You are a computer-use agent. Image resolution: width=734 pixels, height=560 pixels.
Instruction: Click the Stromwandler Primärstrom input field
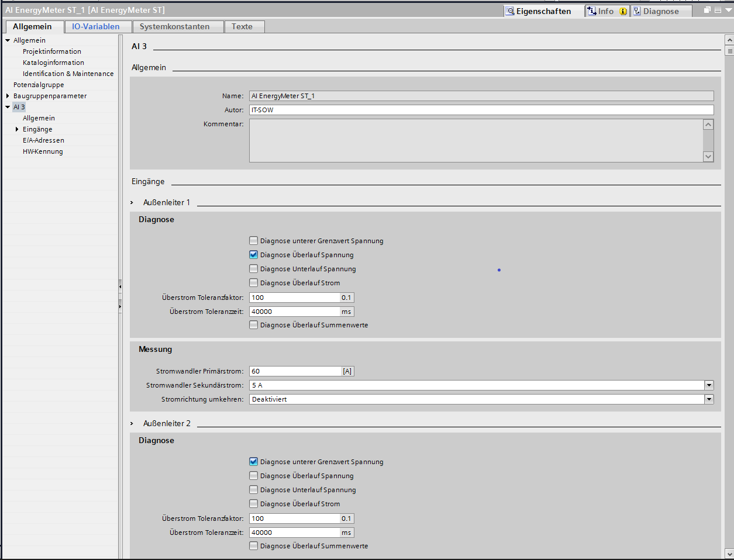(295, 371)
